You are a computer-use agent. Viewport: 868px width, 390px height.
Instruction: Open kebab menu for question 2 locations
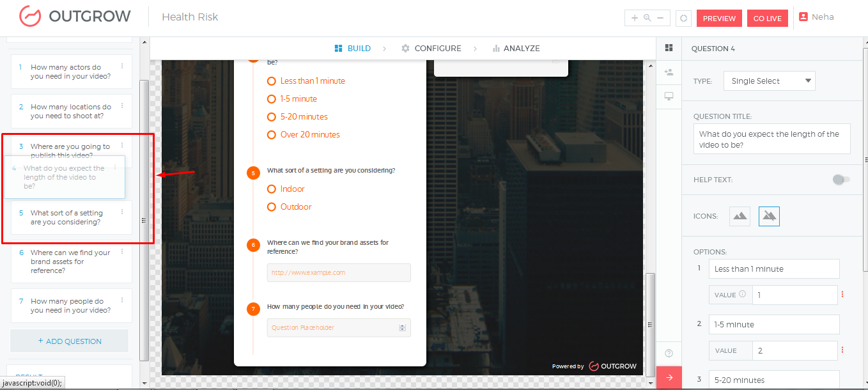[x=122, y=105]
